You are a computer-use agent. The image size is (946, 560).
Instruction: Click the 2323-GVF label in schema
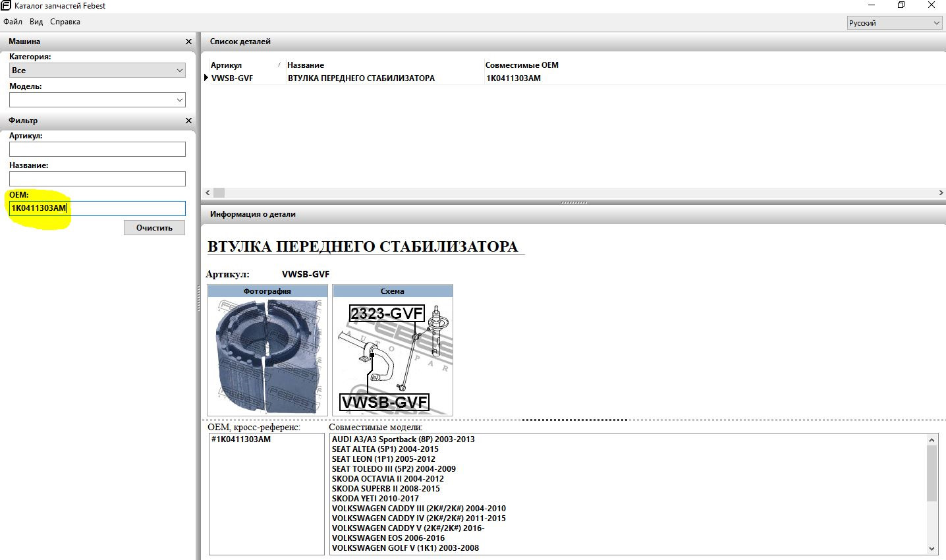(387, 314)
